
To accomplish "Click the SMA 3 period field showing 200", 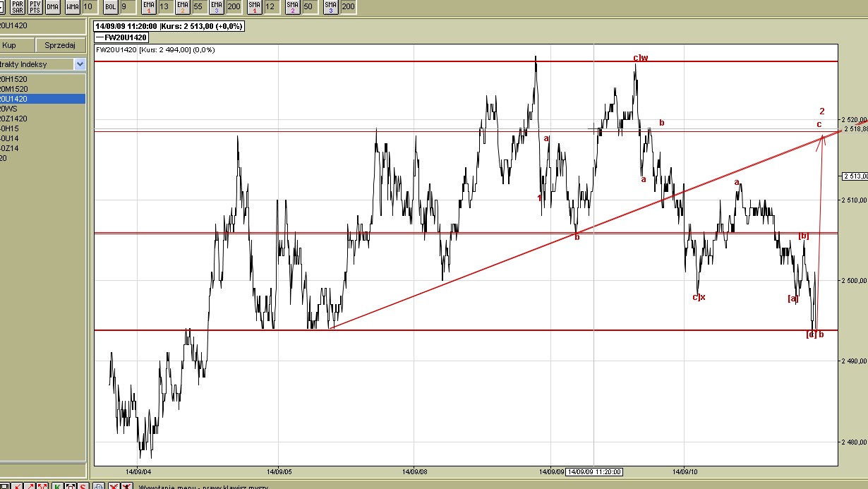I will pyautogui.click(x=349, y=6).
